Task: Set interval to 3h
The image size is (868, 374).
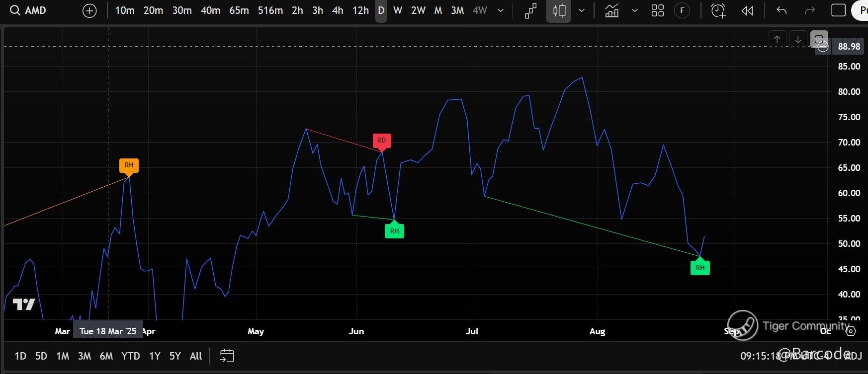Action: [318, 10]
